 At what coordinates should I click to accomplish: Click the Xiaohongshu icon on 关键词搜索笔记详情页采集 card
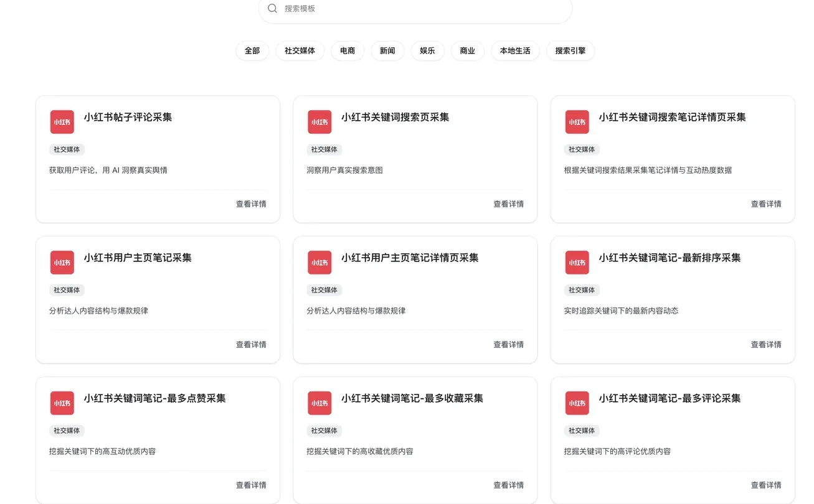[577, 122]
